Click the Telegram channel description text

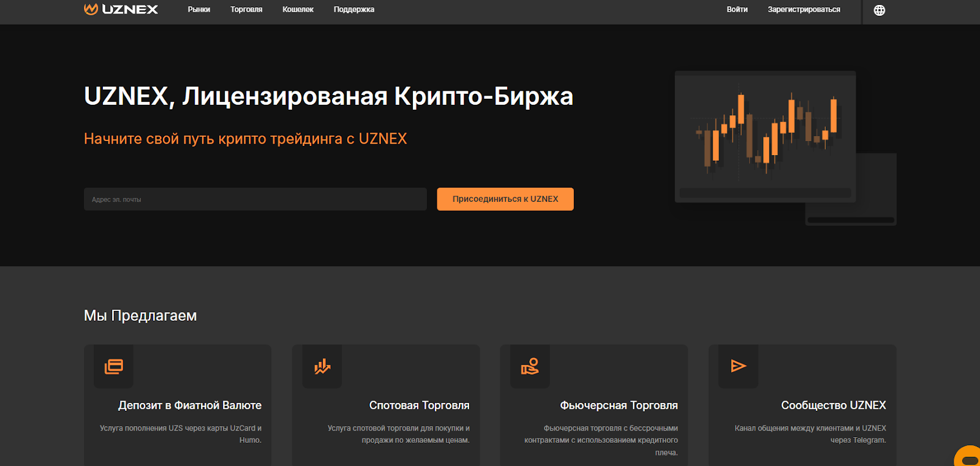pos(810,434)
